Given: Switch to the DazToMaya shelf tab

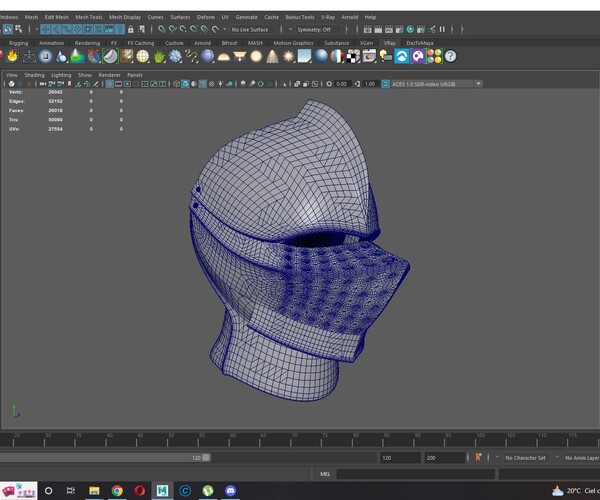Looking at the screenshot, I should pos(420,43).
